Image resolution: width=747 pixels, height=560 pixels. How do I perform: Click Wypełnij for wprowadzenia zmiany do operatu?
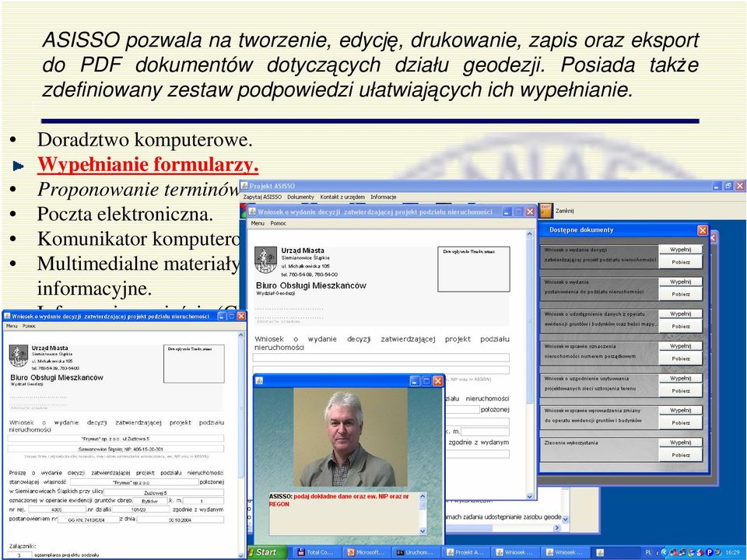coord(680,410)
